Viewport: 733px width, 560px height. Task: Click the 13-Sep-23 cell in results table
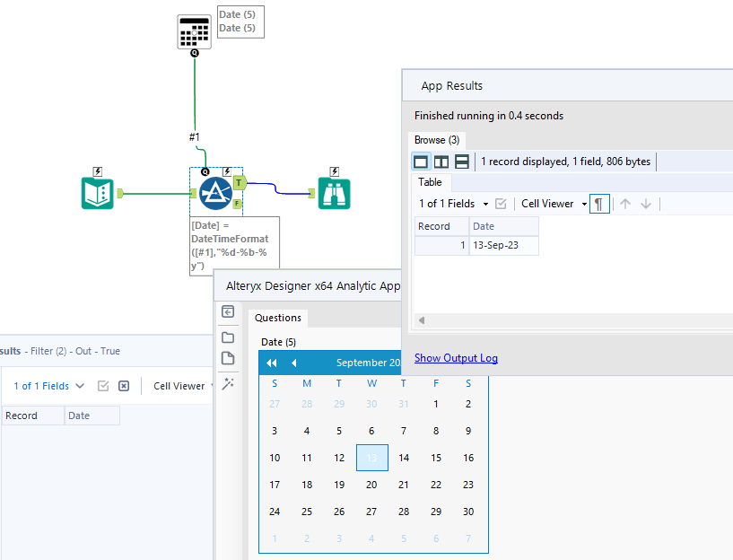[504, 245]
